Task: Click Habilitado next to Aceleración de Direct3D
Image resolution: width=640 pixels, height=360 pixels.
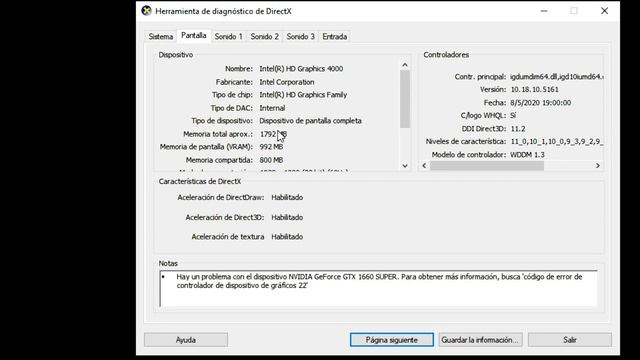Action: pyautogui.click(x=287, y=217)
